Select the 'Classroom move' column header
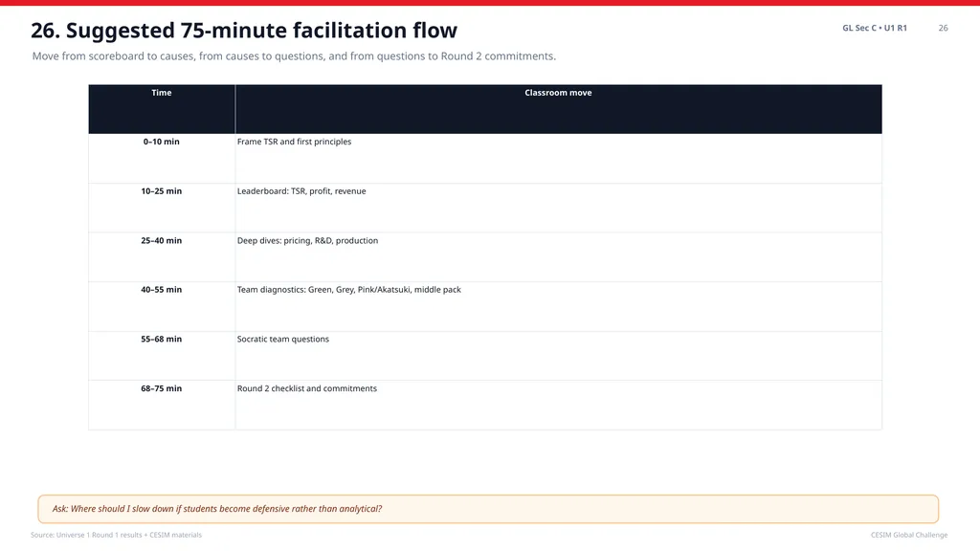 click(x=558, y=109)
